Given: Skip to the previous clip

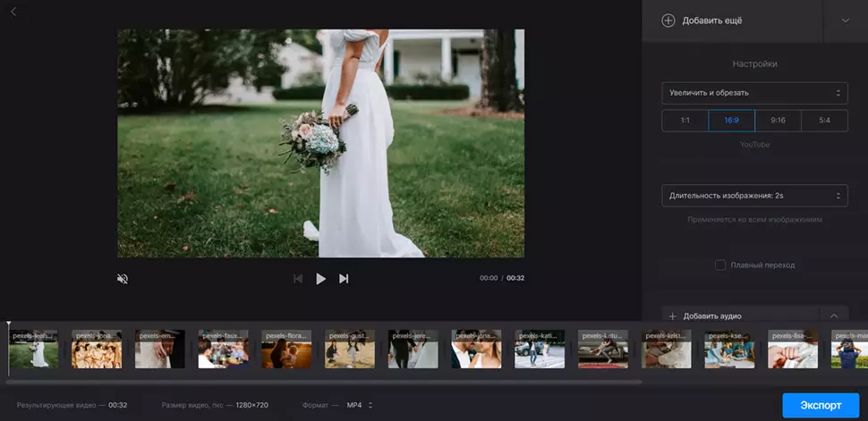Looking at the screenshot, I should (298, 279).
